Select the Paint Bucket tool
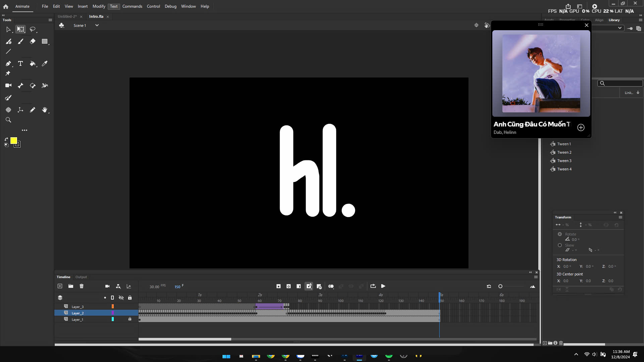Image resolution: width=644 pixels, height=362 pixels. pos(33,64)
